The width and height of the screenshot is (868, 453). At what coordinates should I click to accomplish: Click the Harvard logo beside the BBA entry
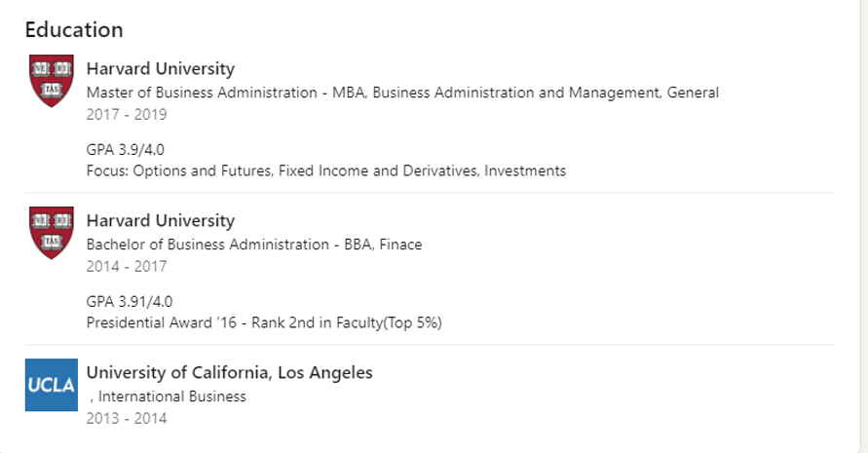pyautogui.click(x=53, y=232)
